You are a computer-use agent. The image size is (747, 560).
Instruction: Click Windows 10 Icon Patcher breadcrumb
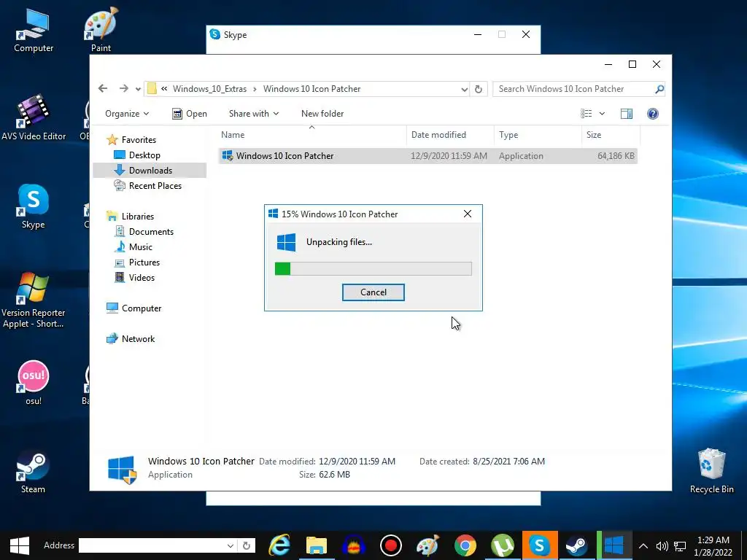point(311,89)
